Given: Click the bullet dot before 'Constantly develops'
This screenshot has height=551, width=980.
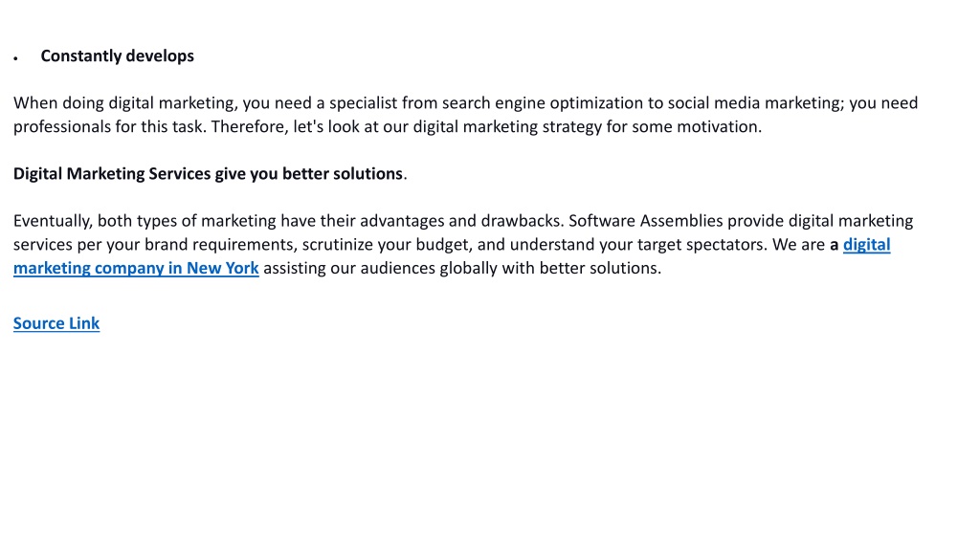Looking at the screenshot, I should pos(15,58).
